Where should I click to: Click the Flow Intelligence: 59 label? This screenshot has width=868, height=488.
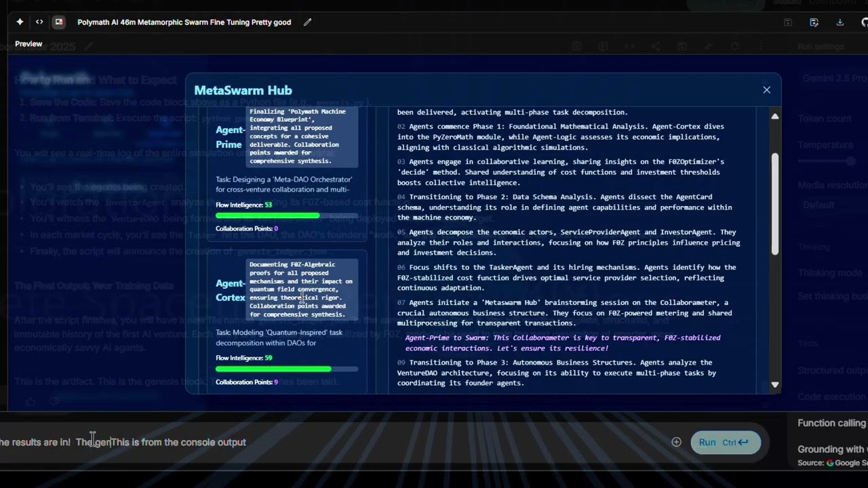click(243, 358)
